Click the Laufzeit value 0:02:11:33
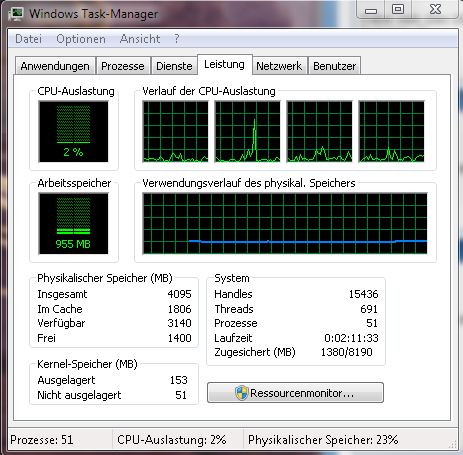This screenshot has width=463, height=455. click(351, 338)
